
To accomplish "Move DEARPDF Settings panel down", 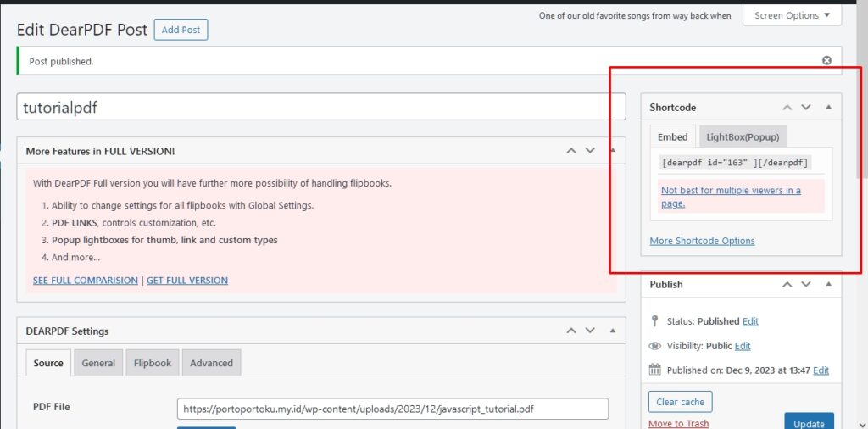I will 590,331.
